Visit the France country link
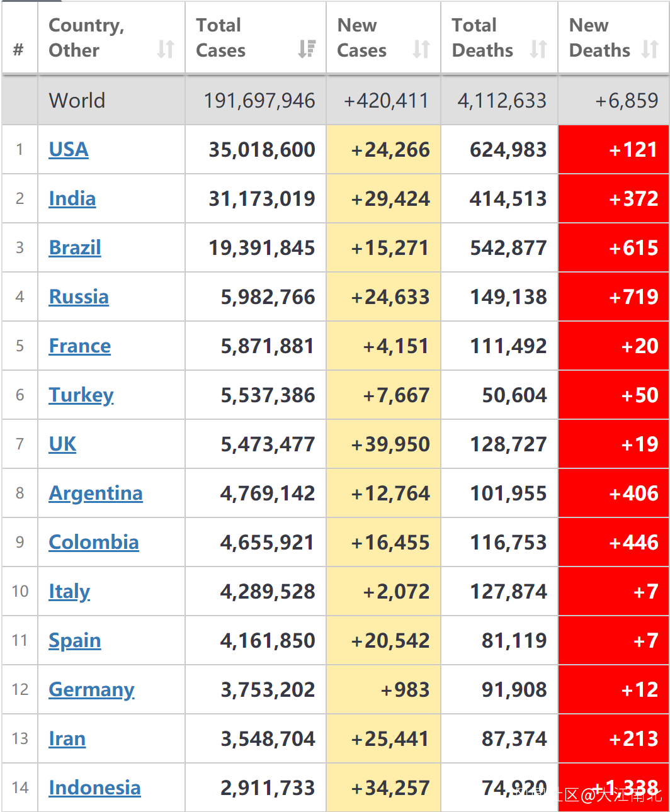670x812 pixels. point(80,346)
